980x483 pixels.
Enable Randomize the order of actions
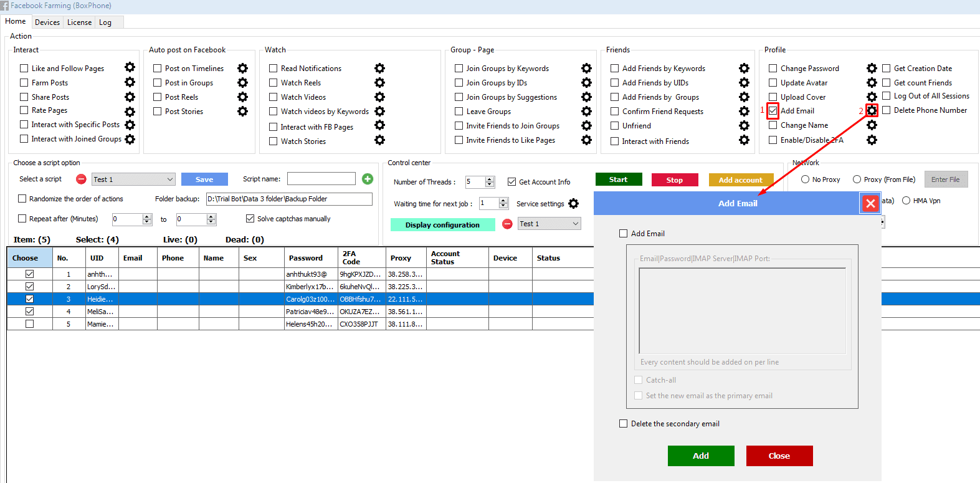(22, 199)
